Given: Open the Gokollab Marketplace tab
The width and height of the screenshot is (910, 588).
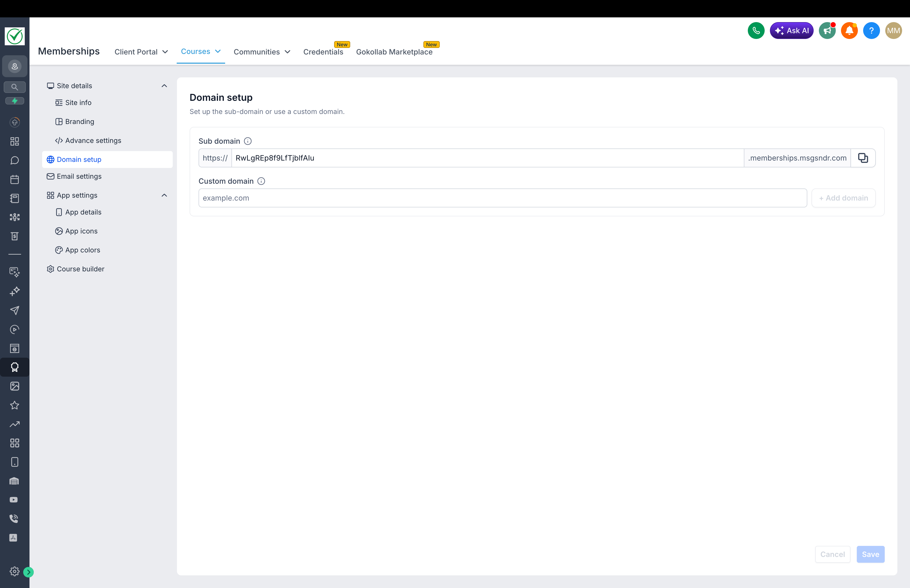Looking at the screenshot, I should tap(394, 52).
